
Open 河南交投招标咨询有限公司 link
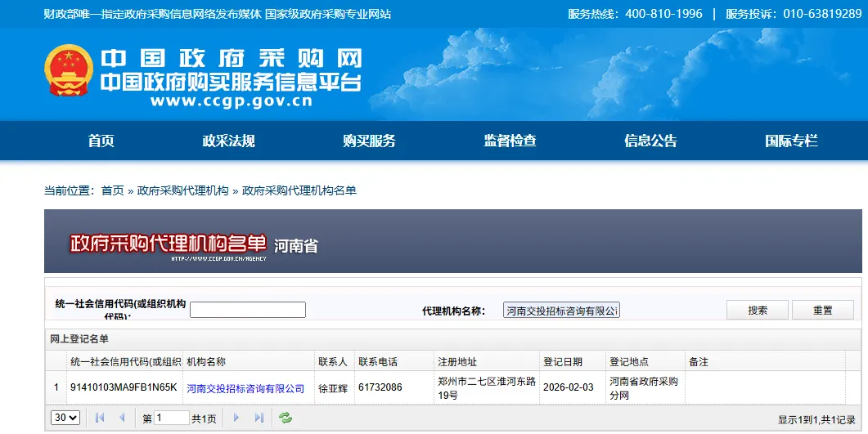pos(245,389)
